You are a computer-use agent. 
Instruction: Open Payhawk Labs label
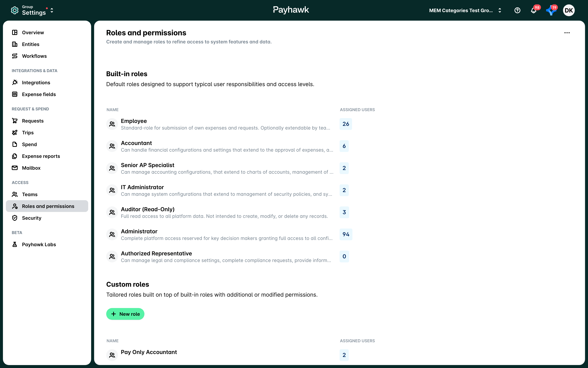pos(39,244)
